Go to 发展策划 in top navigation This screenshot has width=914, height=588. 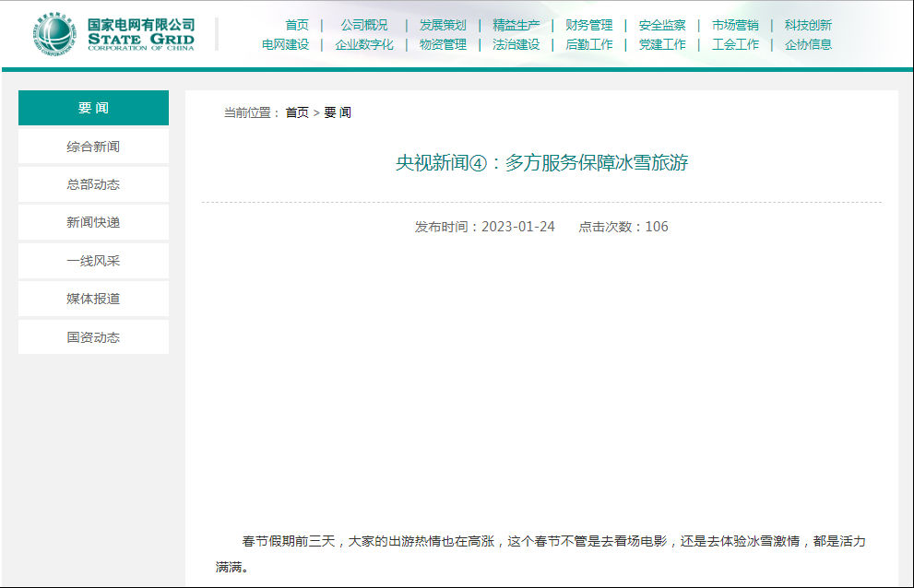443,25
